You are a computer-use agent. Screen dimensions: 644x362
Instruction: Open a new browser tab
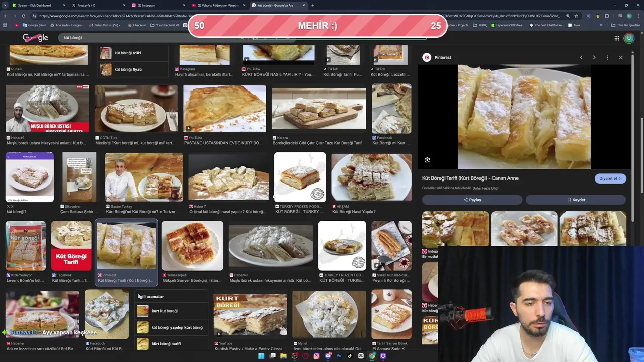click(x=312, y=5)
